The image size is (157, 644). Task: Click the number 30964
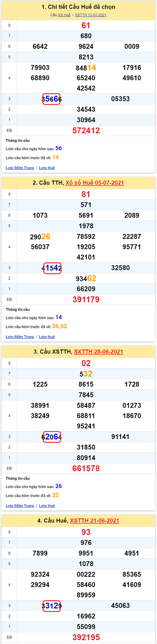[86, 120]
